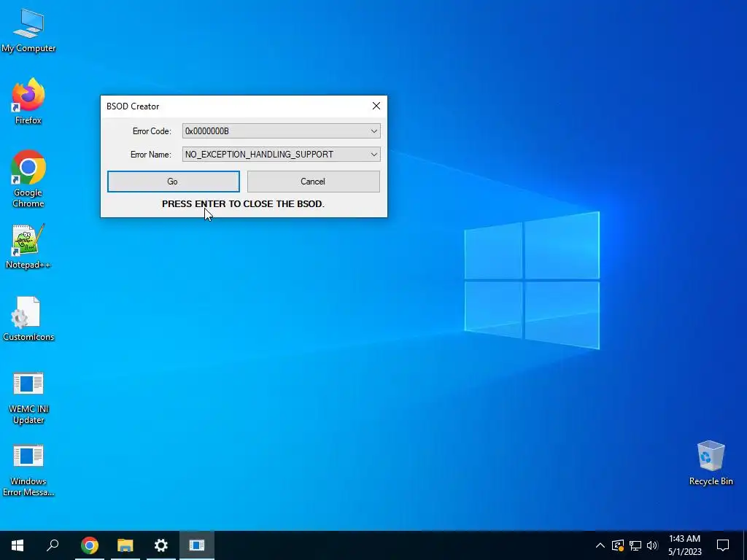Launch Firefox from the desktop

pos(28,102)
